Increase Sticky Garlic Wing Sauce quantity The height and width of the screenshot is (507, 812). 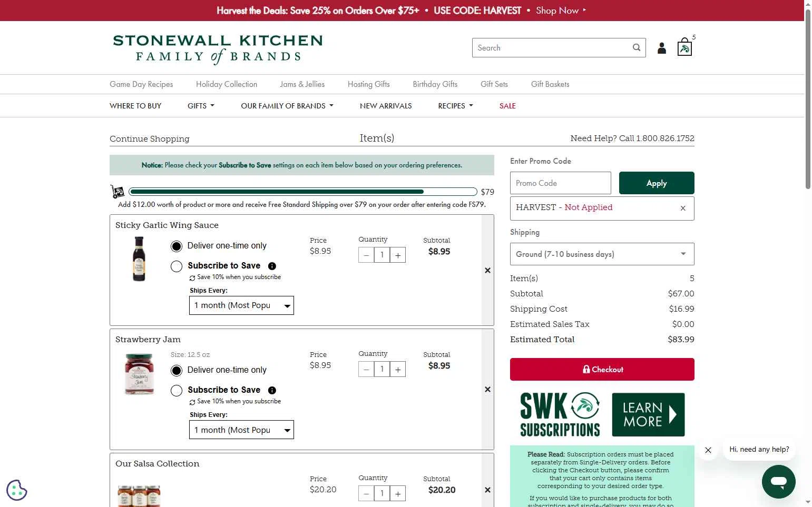click(x=398, y=255)
